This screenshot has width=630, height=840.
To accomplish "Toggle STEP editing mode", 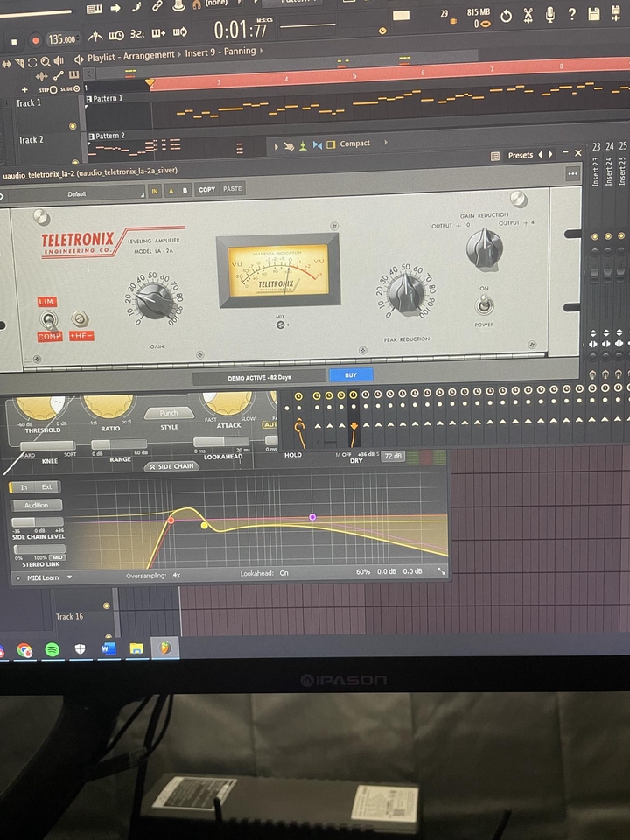I will tap(47, 89).
